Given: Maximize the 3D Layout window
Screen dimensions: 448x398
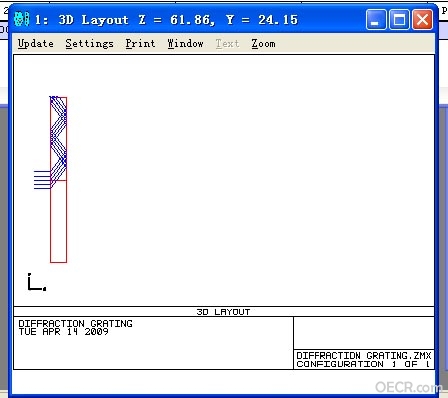Looking at the screenshot, I should click(399, 20).
